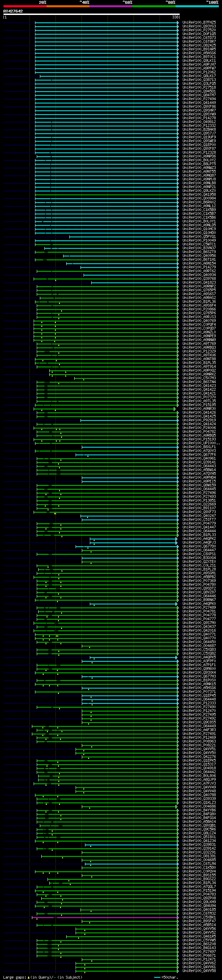Select the UniRef100_P15195 label

[x=199, y=405]
